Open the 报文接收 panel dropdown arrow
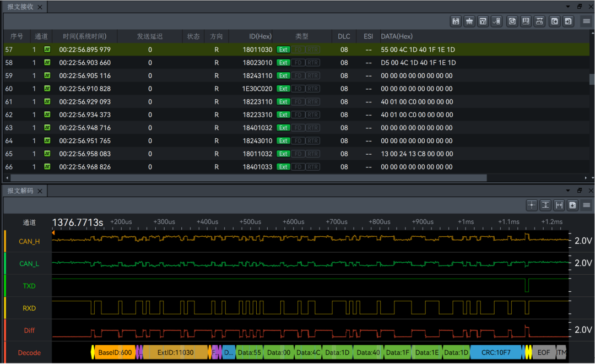595x364 pixels. click(x=567, y=7)
